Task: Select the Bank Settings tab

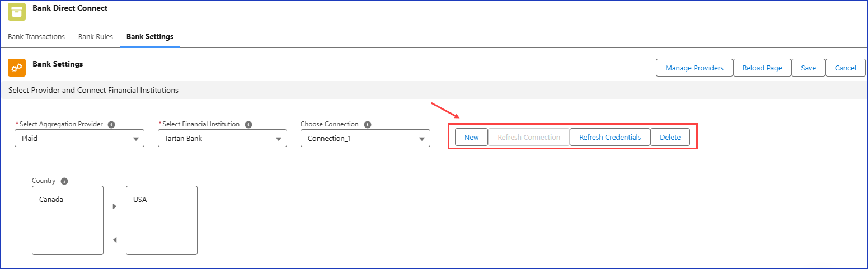Action: pyautogui.click(x=150, y=37)
